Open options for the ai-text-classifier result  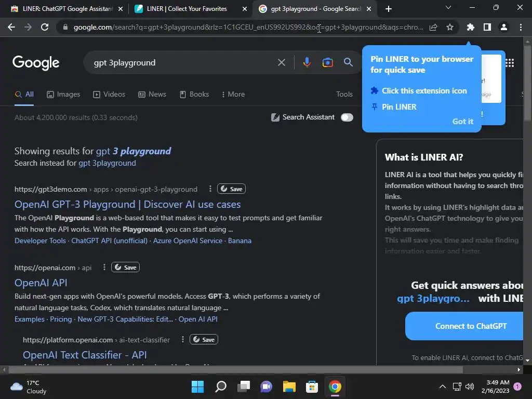pyautogui.click(x=183, y=339)
